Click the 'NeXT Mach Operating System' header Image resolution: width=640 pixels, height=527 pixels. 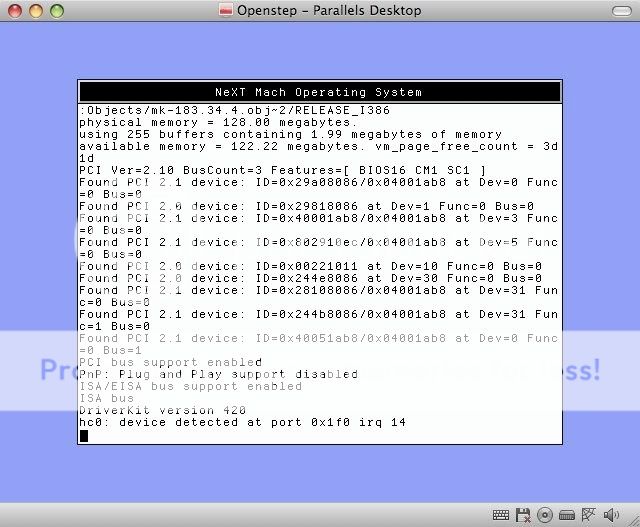(319, 92)
